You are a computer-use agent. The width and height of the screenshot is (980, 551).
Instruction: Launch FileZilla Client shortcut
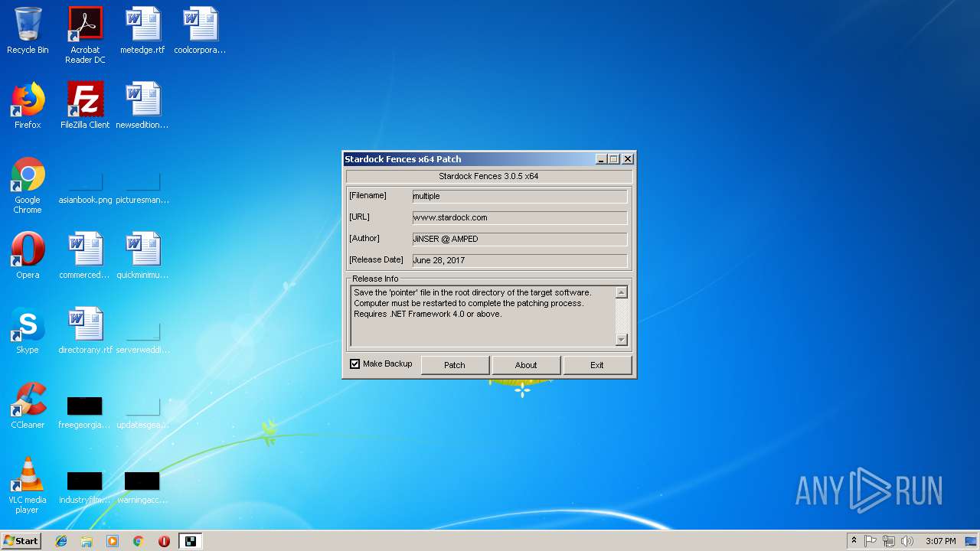(x=85, y=106)
